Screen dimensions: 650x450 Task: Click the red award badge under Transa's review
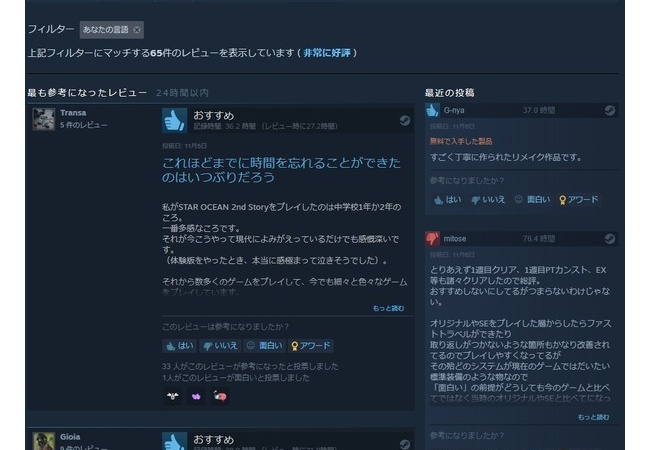tap(220, 396)
